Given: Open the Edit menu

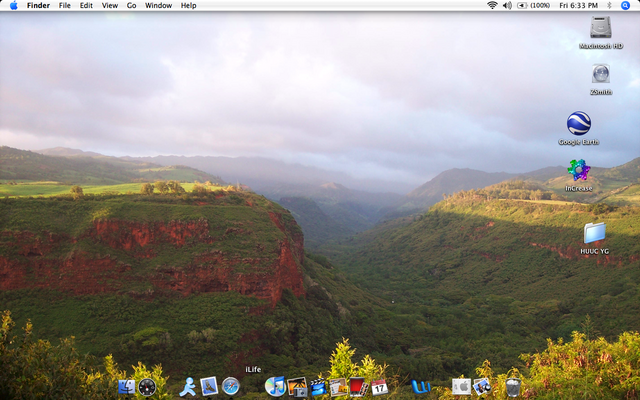Looking at the screenshot, I should coord(86,5).
